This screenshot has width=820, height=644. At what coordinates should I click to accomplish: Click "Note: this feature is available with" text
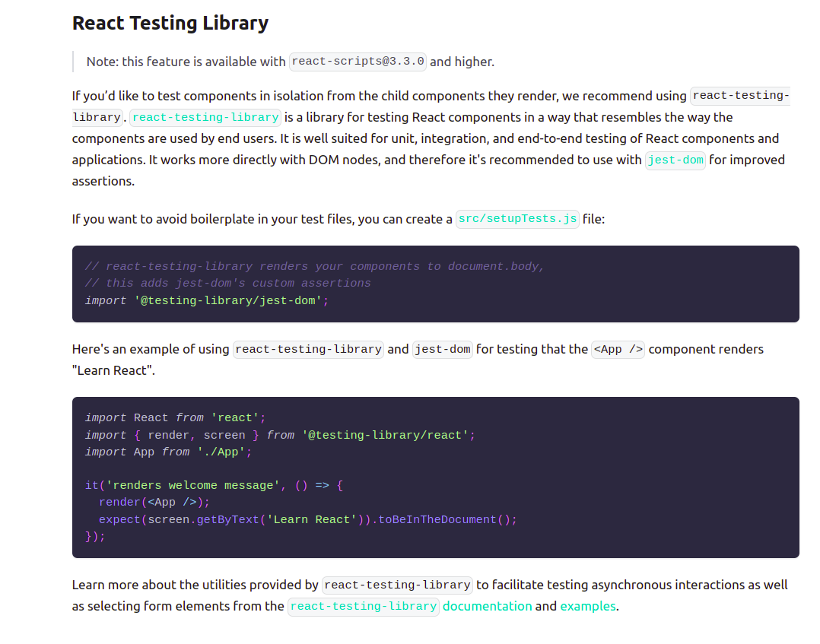(186, 62)
